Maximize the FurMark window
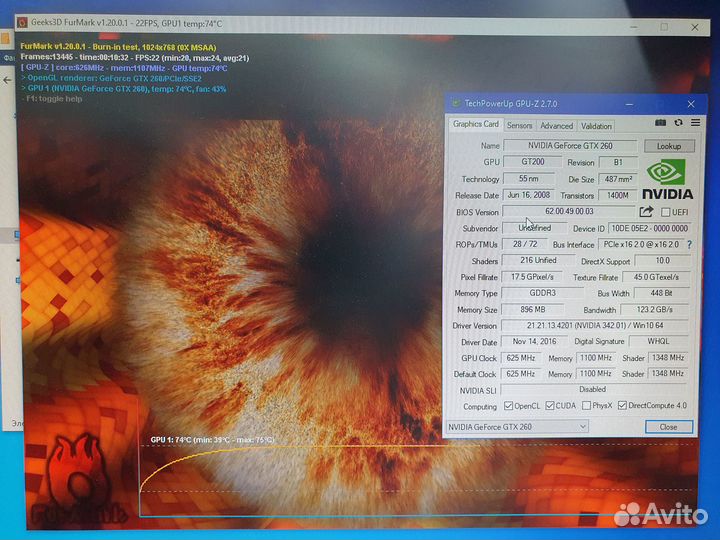This screenshot has height=540, width=720. (x=664, y=27)
